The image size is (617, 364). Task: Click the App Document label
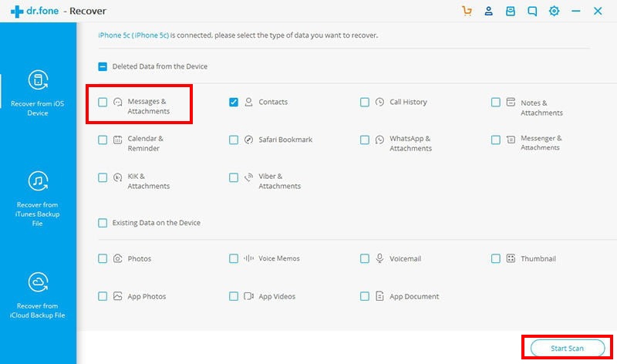coord(414,296)
